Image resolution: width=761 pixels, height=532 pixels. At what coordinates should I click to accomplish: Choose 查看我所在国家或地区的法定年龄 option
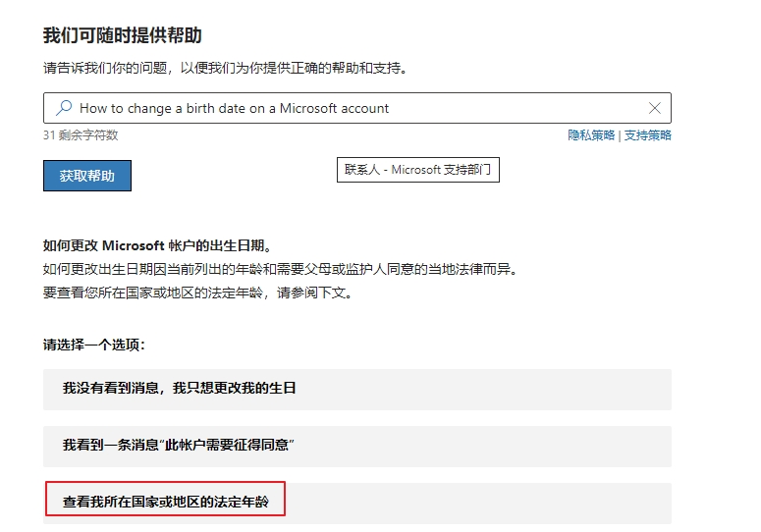click(x=165, y=503)
